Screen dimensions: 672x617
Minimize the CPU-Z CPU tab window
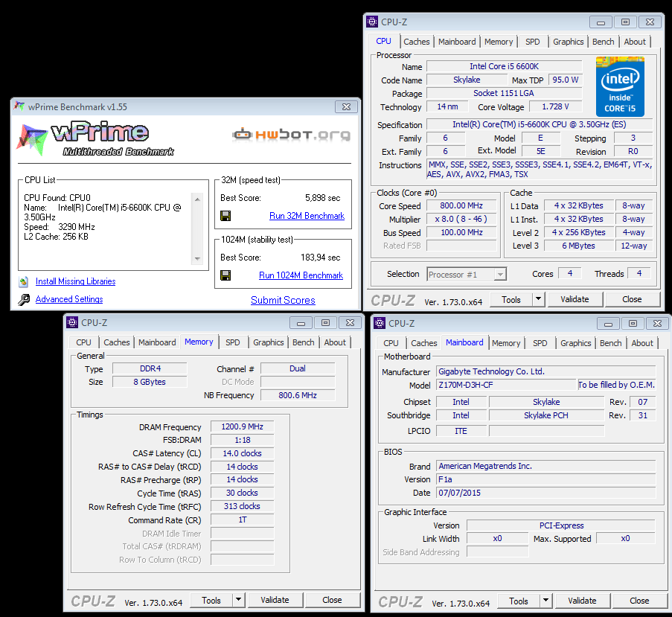601,22
